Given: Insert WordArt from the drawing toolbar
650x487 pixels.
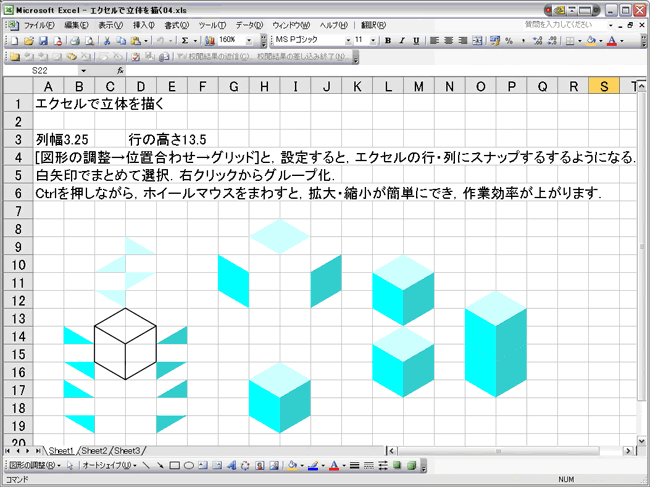Looking at the screenshot, I should pos(231,466).
